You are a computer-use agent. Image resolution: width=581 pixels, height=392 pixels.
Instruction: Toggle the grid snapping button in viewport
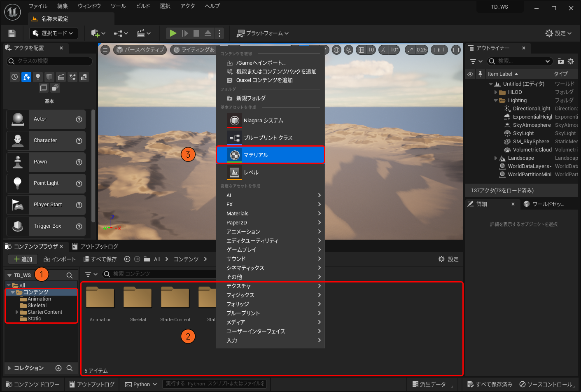point(361,50)
